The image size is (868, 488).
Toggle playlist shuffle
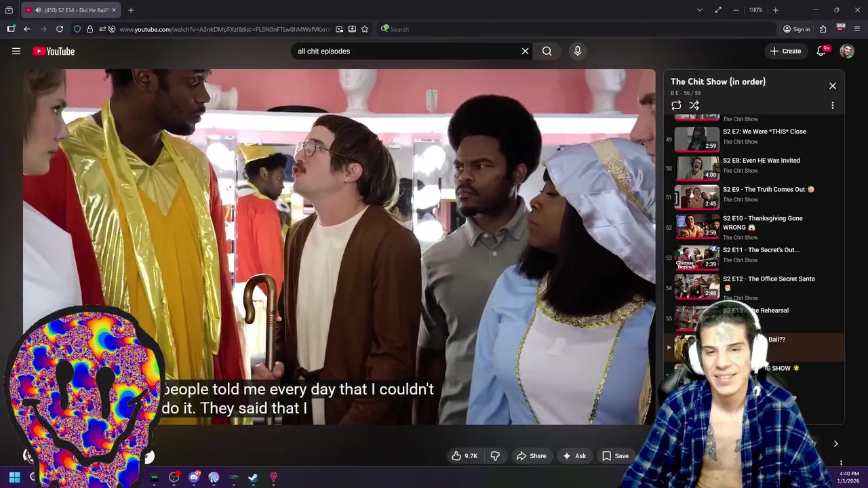point(694,105)
